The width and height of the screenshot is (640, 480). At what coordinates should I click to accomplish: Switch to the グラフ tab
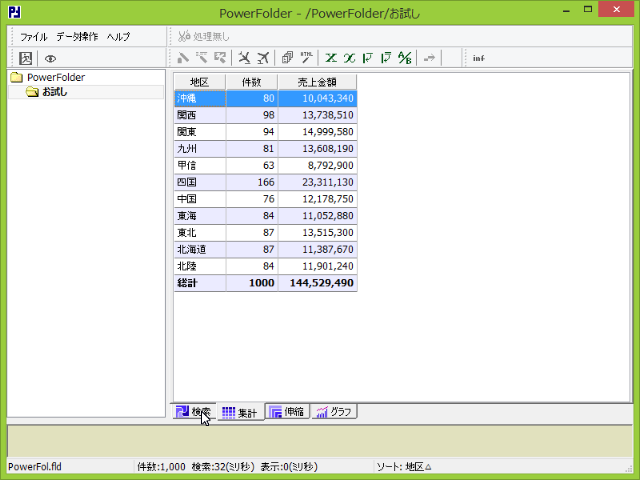pyautogui.click(x=334, y=411)
